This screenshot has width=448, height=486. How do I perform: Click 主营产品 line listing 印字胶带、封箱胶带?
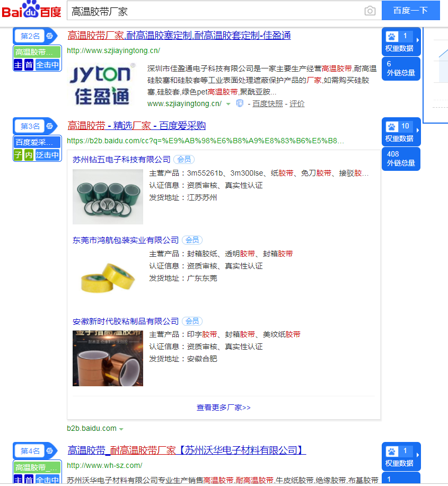click(x=225, y=334)
